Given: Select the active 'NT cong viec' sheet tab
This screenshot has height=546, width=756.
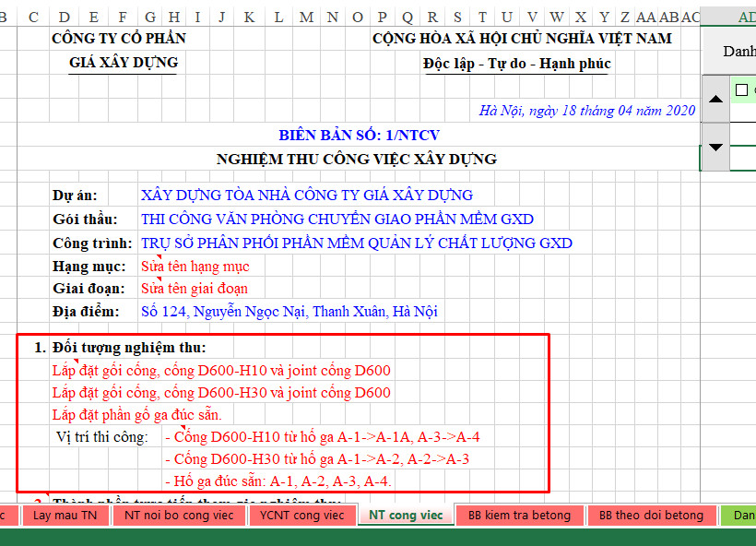Looking at the screenshot, I should click(x=406, y=516).
